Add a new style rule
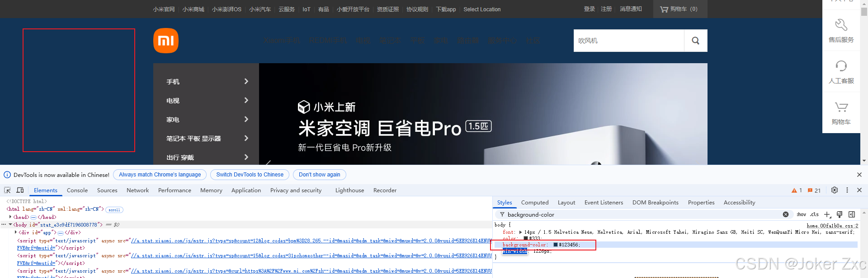The width and height of the screenshot is (868, 278). coord(827,214)
